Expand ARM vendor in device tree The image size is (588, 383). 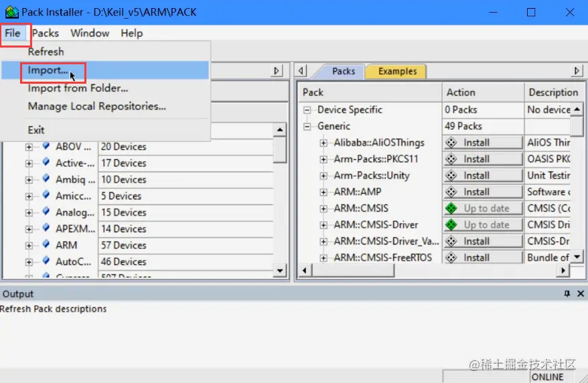pyautogui.click(x=29, y=246)
